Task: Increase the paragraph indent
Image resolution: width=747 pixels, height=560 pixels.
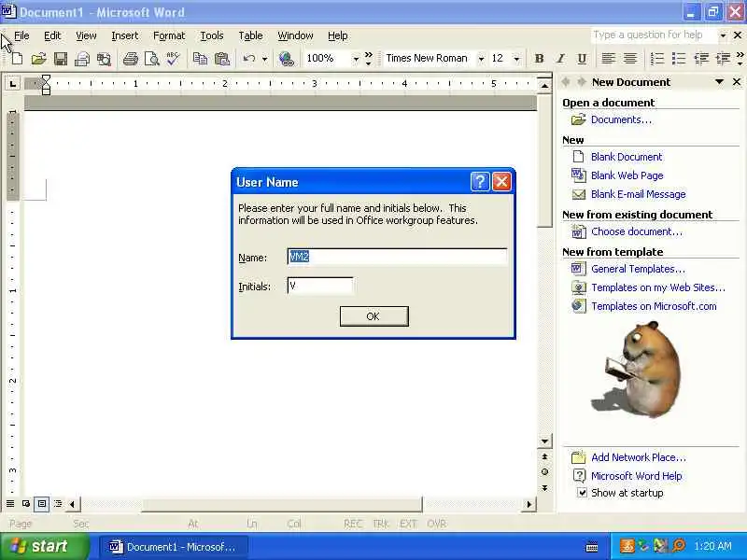Action: (723, 59)
